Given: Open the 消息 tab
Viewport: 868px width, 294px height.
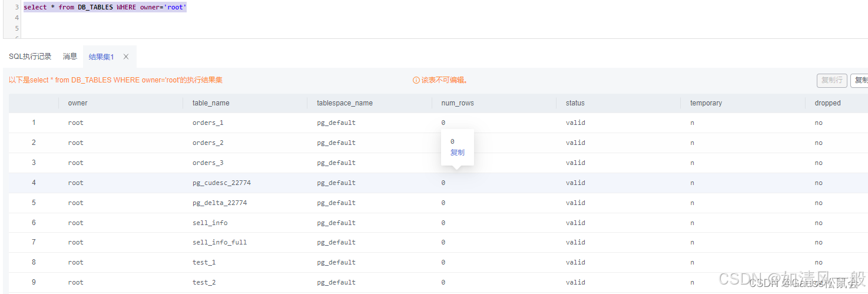Looking at the screenshot, I should [70, 57].
